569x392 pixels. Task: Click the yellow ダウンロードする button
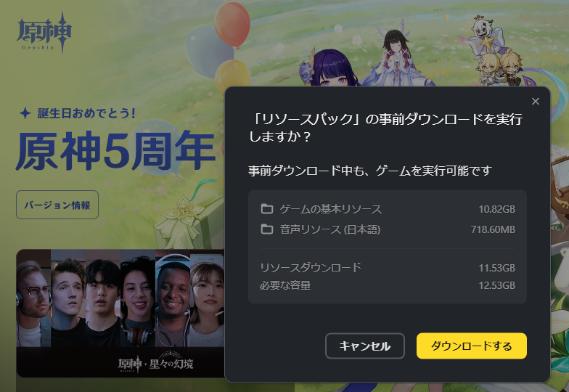pyautogui.click(x=472, y=346)
